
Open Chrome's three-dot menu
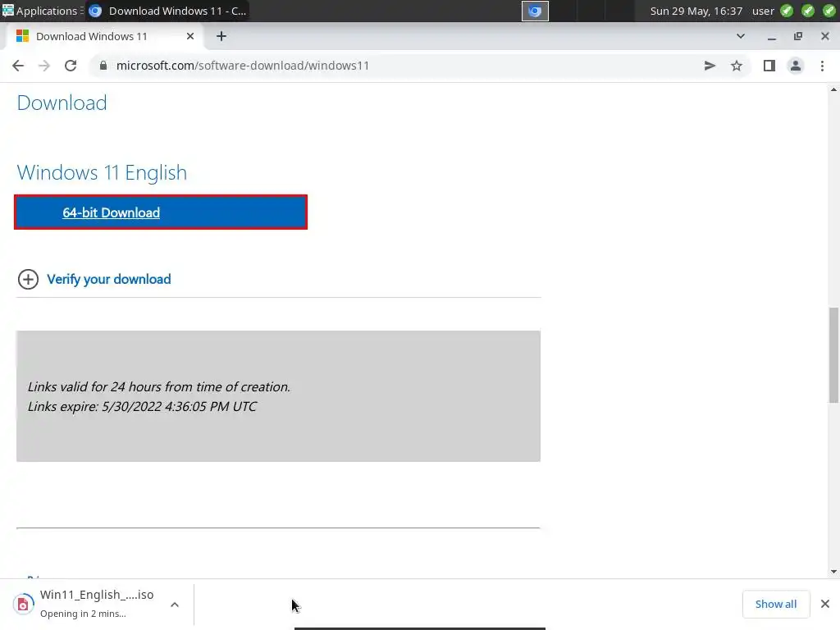(822, 66)
